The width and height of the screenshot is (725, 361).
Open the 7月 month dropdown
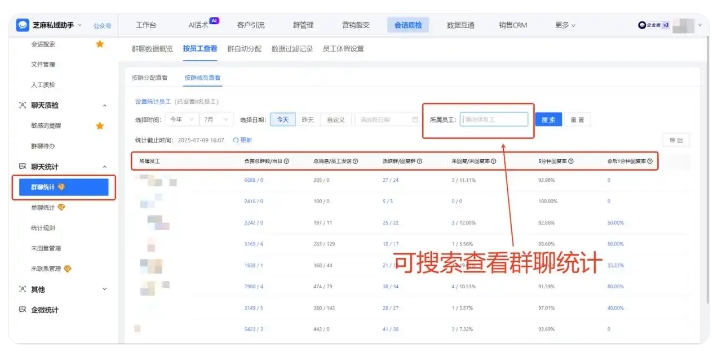coord(216,120)
